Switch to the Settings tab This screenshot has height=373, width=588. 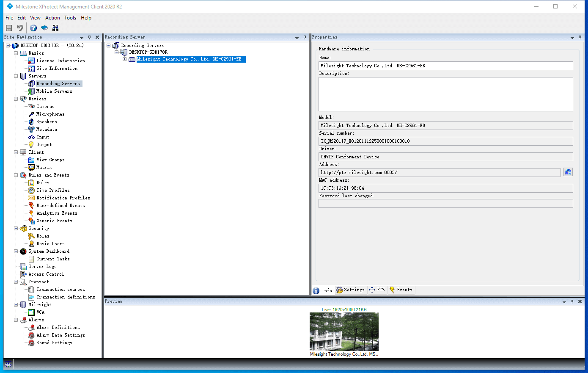point(350,290)
